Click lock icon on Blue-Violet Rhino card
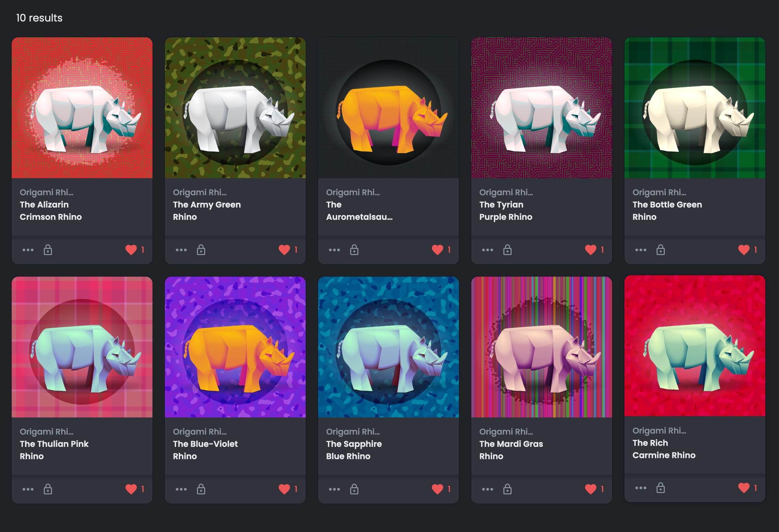Viewport: 779px width, 532px height. (x=201, y=489)
